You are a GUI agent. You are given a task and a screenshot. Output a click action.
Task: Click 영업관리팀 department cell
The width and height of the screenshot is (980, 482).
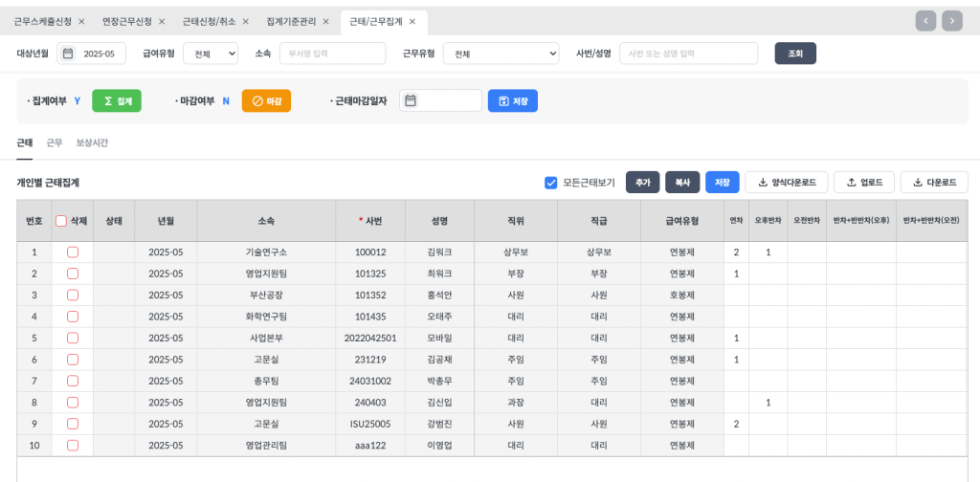point(266,445)
